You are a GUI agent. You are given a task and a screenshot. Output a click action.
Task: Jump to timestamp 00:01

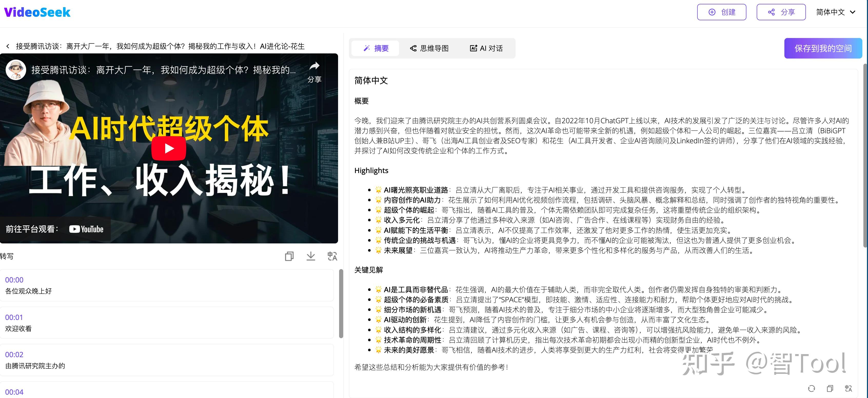pos(14,317)
